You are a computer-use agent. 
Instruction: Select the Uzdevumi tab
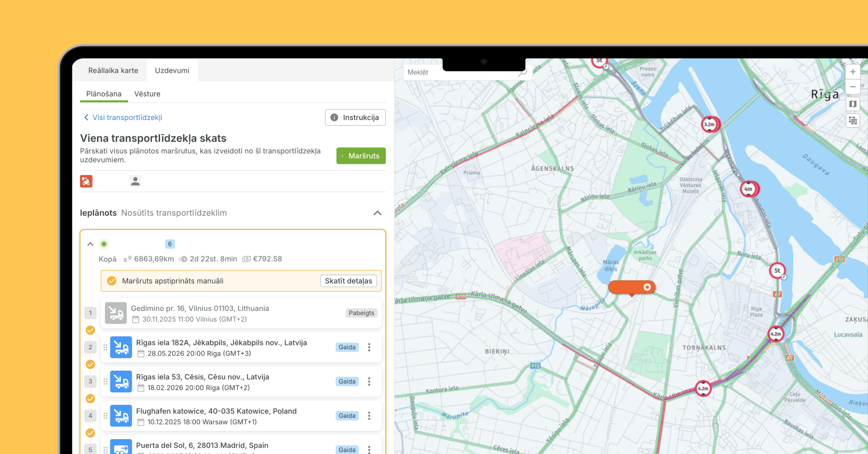pos(172,70)
